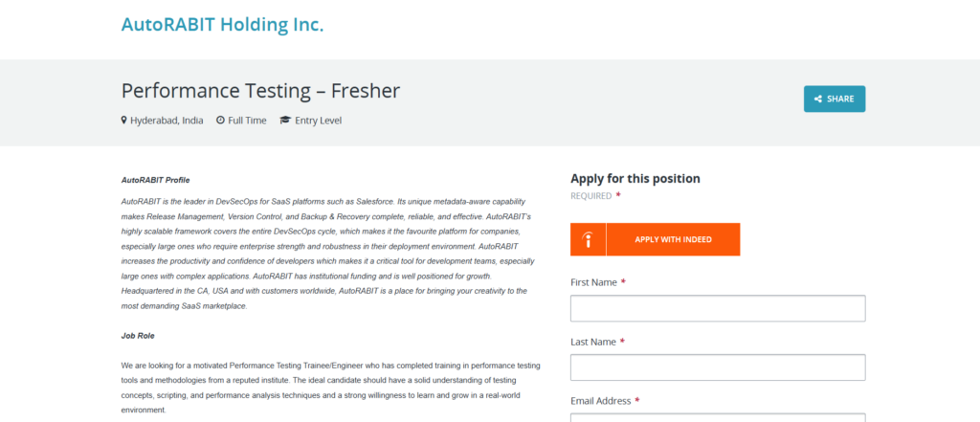Click the clock icon next to Full Time

(220, 121)
